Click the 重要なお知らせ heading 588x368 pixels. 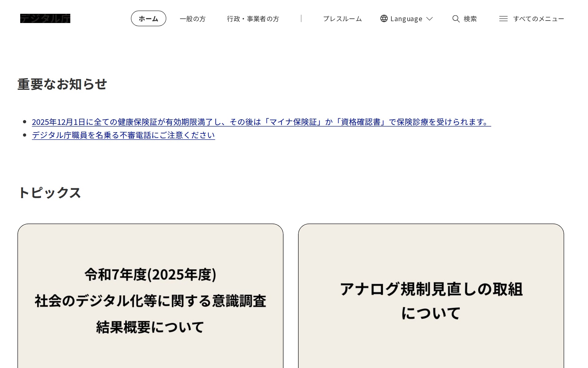(62, 84)
